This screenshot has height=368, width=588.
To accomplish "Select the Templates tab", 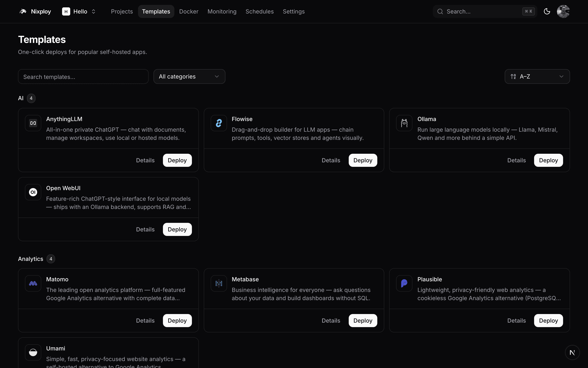I will click(156, 11).
